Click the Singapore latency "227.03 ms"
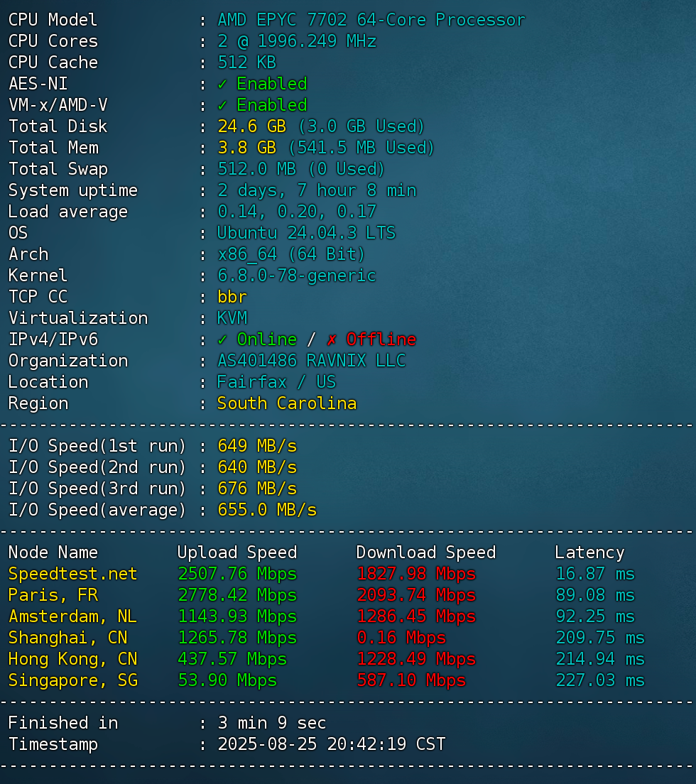The width and height of the screenshot is (696, 784). (600, 681)
